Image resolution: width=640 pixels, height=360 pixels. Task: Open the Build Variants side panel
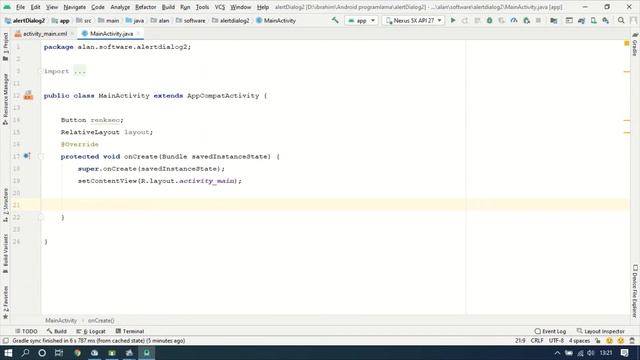tap(5, 253)
